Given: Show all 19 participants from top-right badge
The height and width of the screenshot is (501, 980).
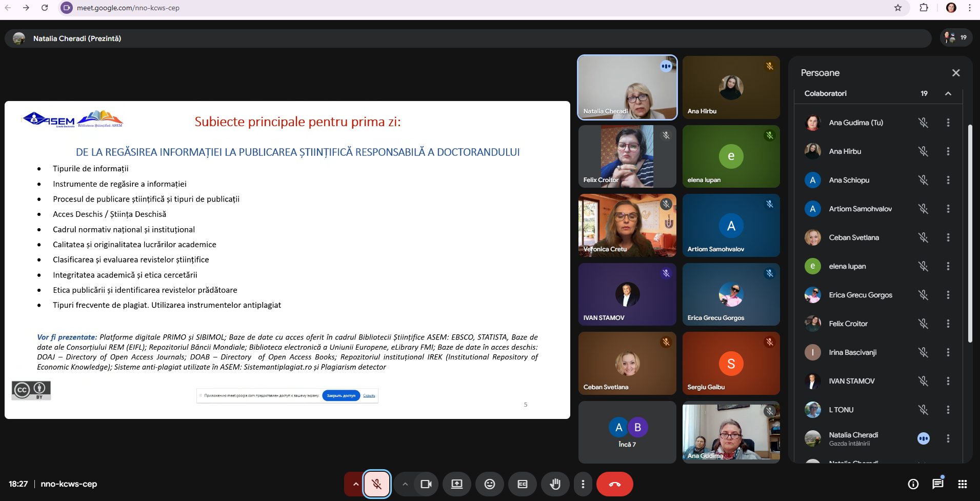Looking at the screenshot, I should tap(956, 37).
